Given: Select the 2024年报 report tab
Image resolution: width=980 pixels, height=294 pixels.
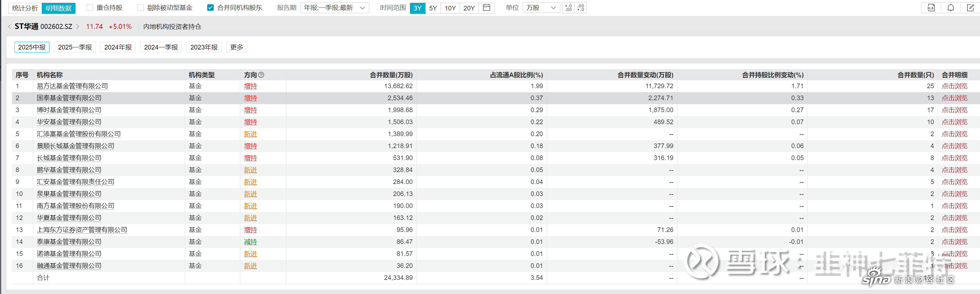Looking at the screenshot, I should point(118,47).
